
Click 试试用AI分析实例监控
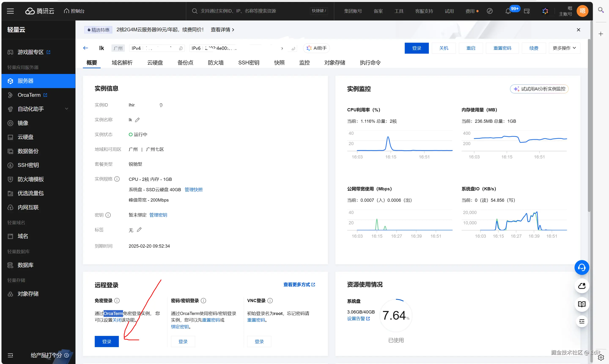(x=539, y=89)
